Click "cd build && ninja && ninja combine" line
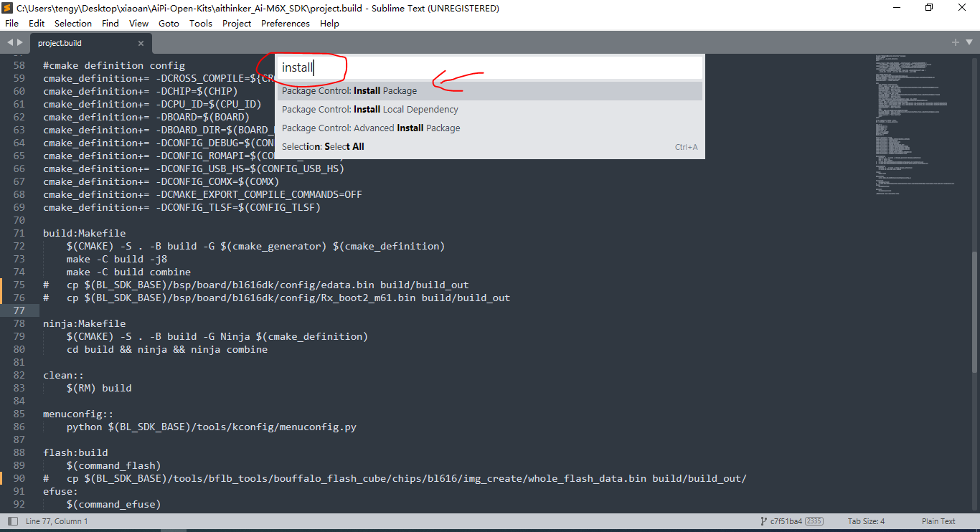This screenshot has width=980, height=532. (x=167, y=349)
